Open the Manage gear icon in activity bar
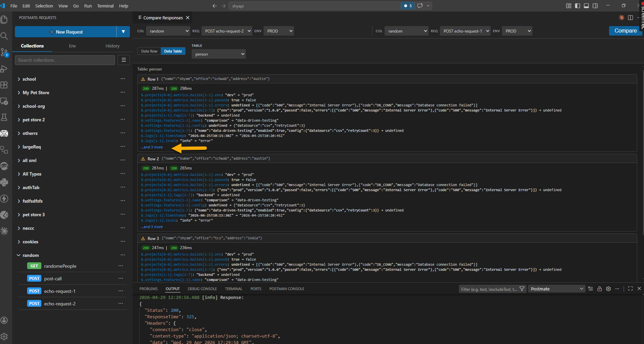Screen dimensions: 644x344 [4, 337]
